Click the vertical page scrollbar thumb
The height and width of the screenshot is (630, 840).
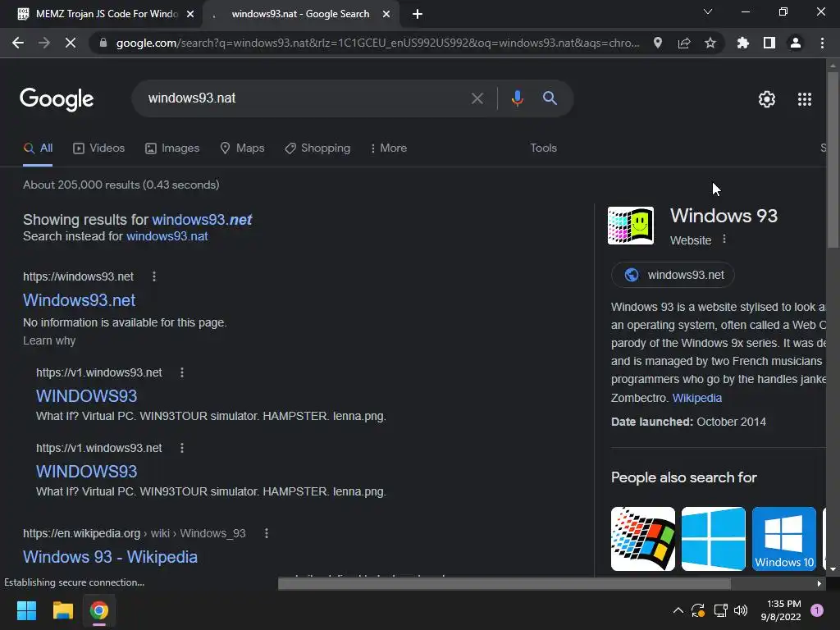tap(833, 161)
